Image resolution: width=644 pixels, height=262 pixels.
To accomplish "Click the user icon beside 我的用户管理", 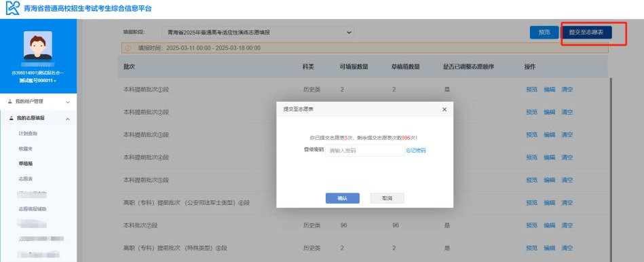I will (10, 101).
